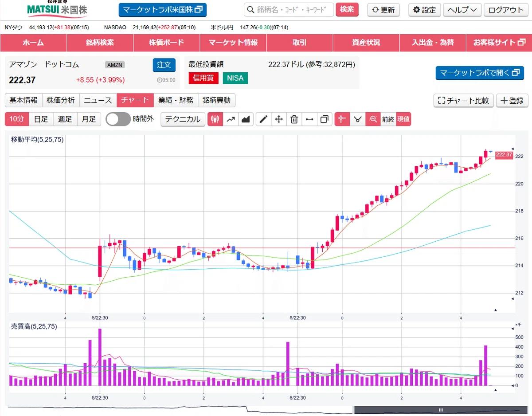
Task: Open 設定 settings button
Action: tap(424, 10)
